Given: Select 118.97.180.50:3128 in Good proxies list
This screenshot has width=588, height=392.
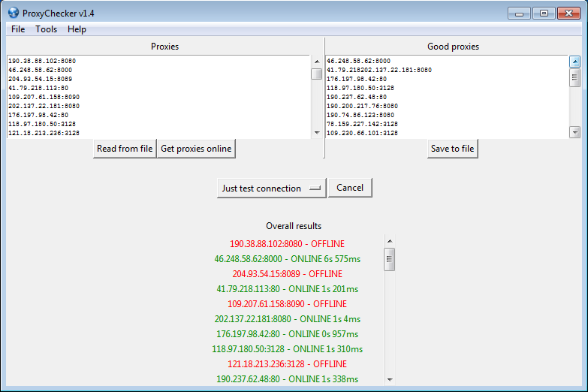Looking at the screenshot, I should (360, 88).
